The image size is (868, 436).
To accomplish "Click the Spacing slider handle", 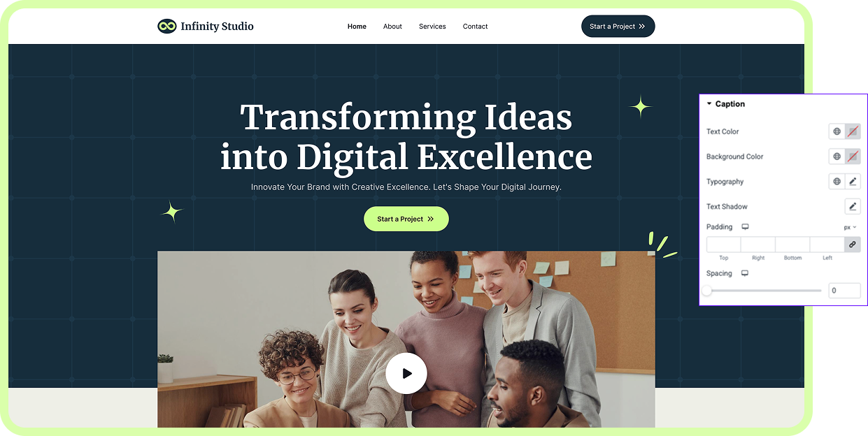I will tap(707, 291).
